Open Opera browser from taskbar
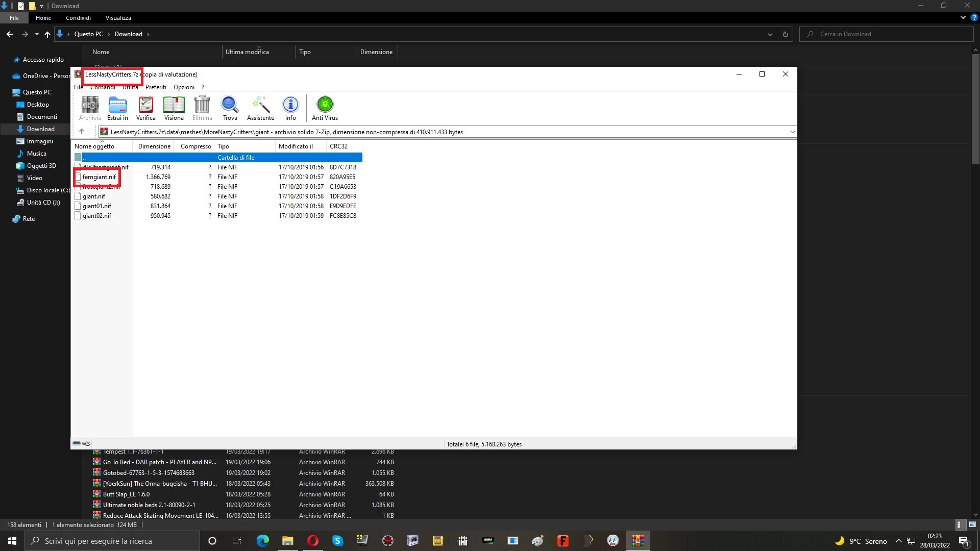The height and width of the screenshot is (551, 980). [312, 541]
